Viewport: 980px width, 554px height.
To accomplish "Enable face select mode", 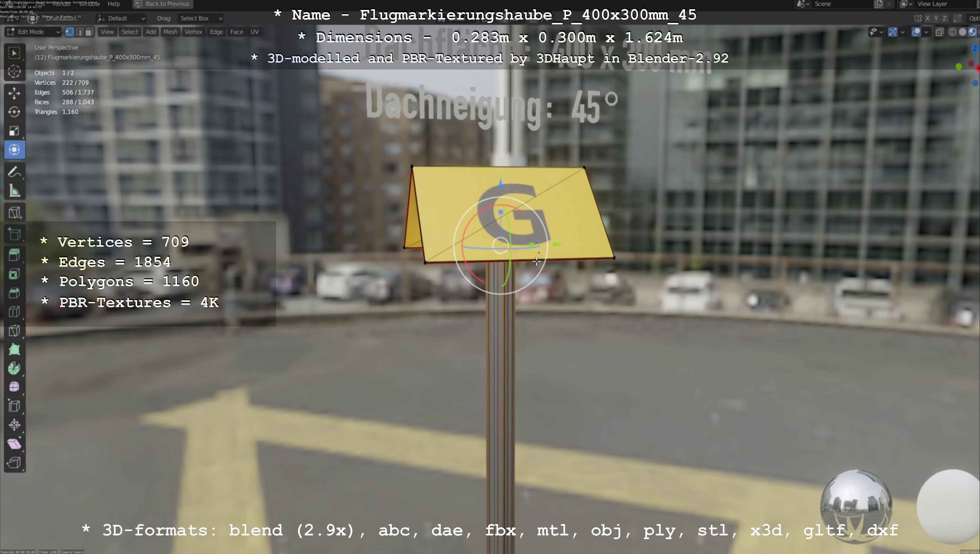I will pyautogui.click(x=89, y=32).
